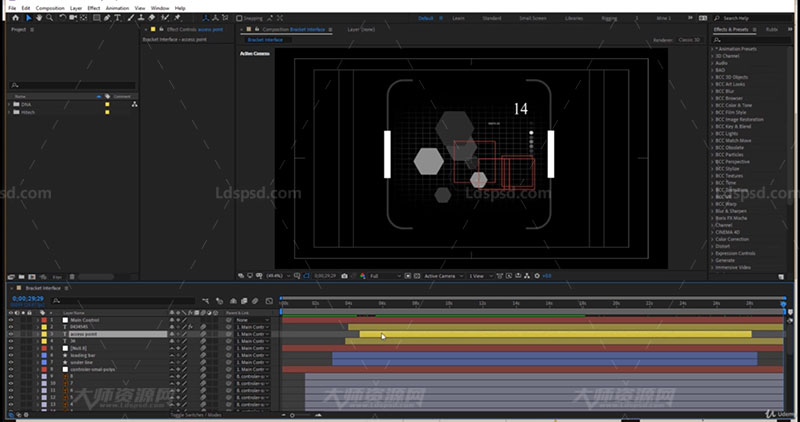Expand the Hitech folder in Project panel
Screen dimensions: 800x422
tap(9, 112)
